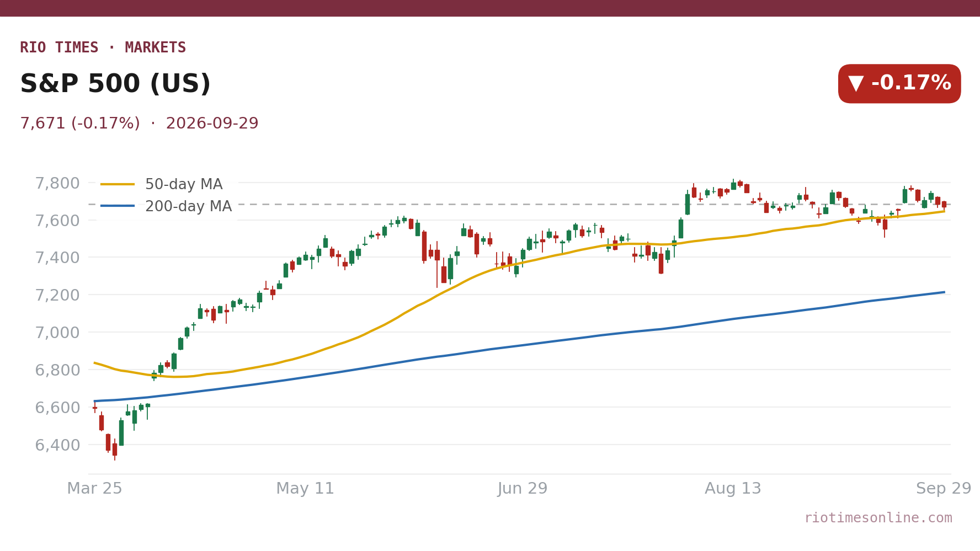Click the 200-day MA legend entry
980x551 pixels.
click(x=166, y=206)
